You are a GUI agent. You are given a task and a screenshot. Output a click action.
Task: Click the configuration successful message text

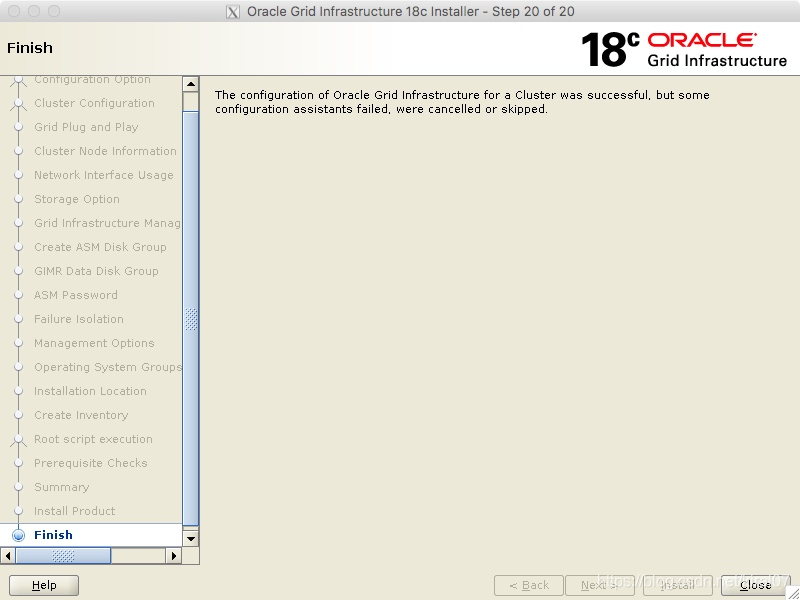tap(462, 102)
